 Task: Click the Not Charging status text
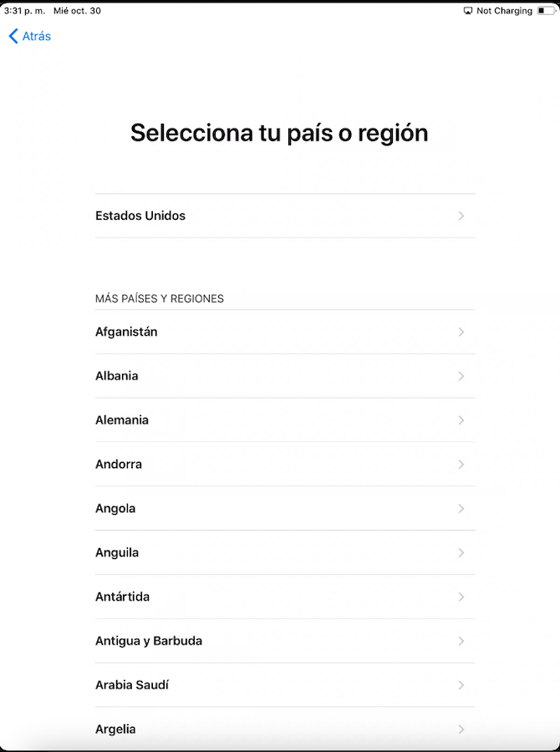[x=504, y=11]
